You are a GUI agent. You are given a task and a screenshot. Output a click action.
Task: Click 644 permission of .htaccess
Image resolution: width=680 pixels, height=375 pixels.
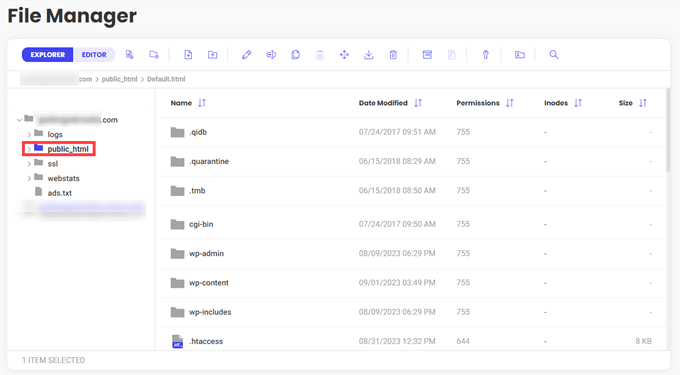(x=463, y=341)
